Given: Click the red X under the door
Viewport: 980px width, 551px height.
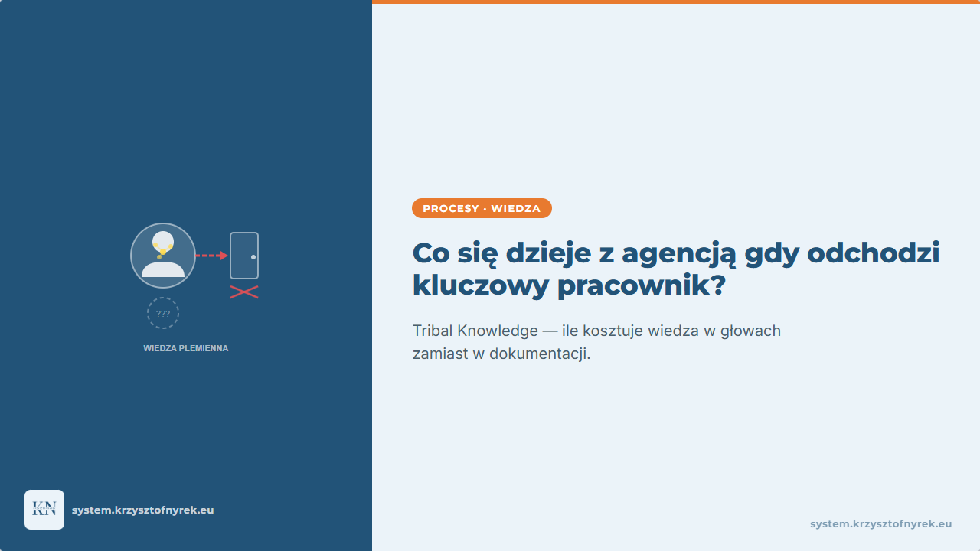Looking at the screenshot, I should pyautogui.click(x=244, y=292).
